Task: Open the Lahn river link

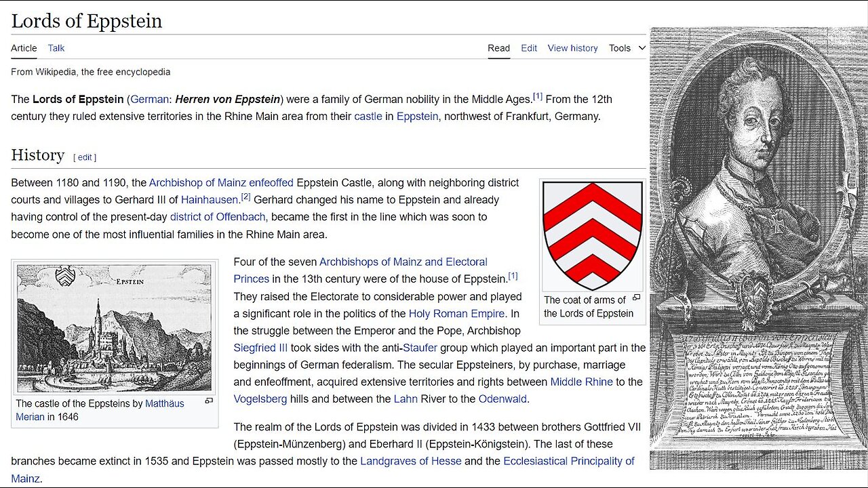Action: pyautogui.click(x=406, y=399)
